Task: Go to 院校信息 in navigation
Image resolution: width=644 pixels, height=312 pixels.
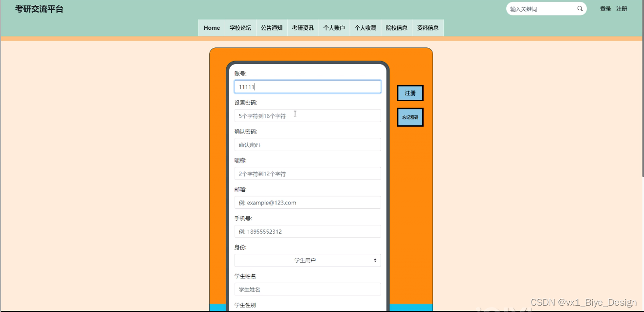Action: pyautogui.click(x=397, y=28)
